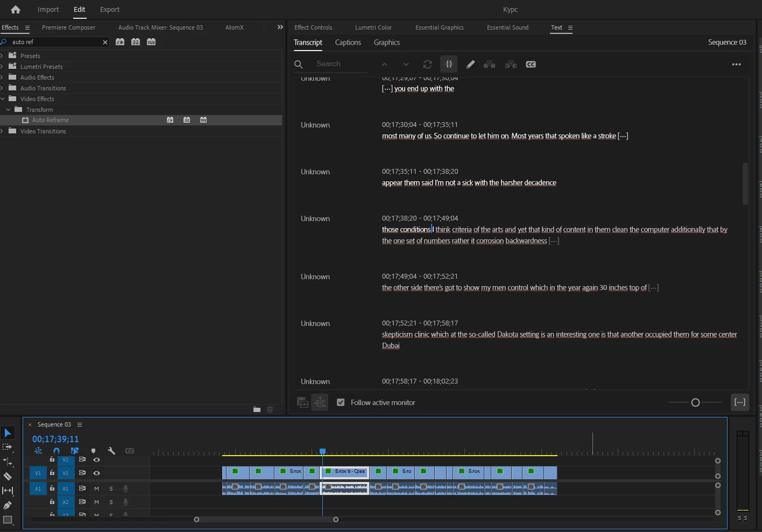Switch to Export workspace tab
This screenshot has height=532, width=762.
[x=110, y=9]
